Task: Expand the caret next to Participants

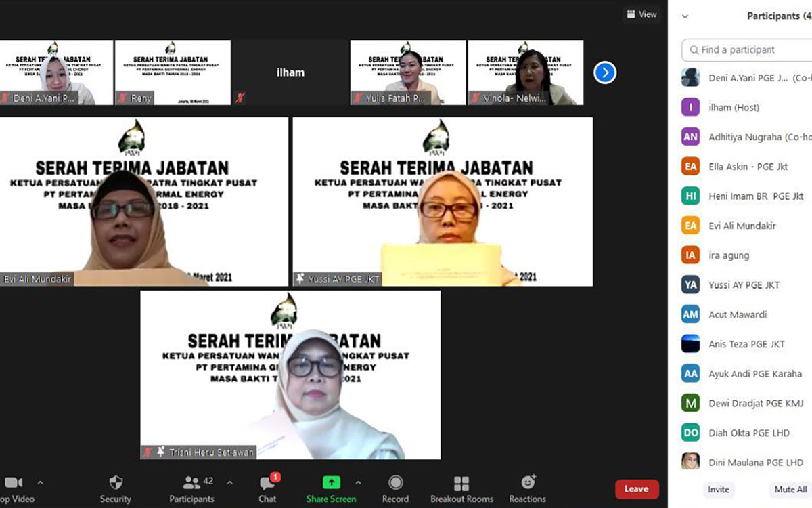Action: [x=229, y=483]
